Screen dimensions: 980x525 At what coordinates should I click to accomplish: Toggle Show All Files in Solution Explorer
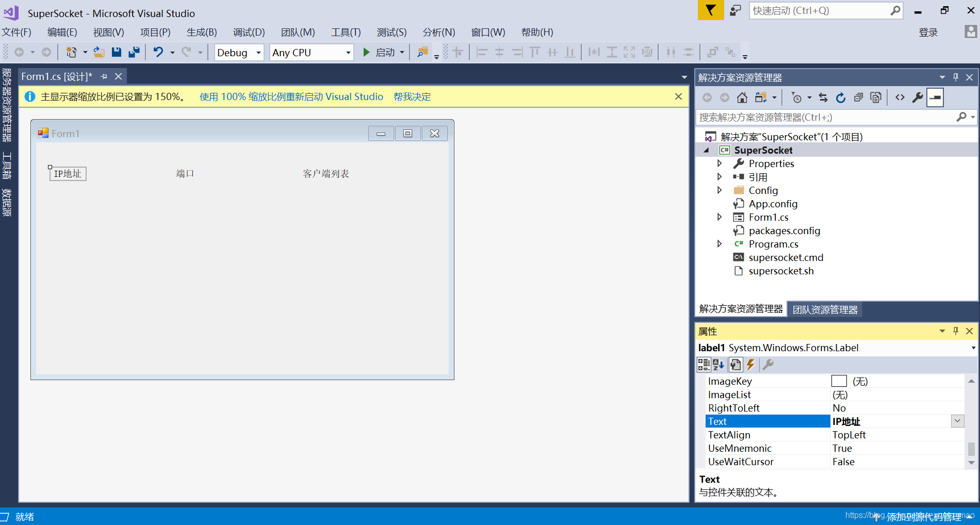click(876, 97)
